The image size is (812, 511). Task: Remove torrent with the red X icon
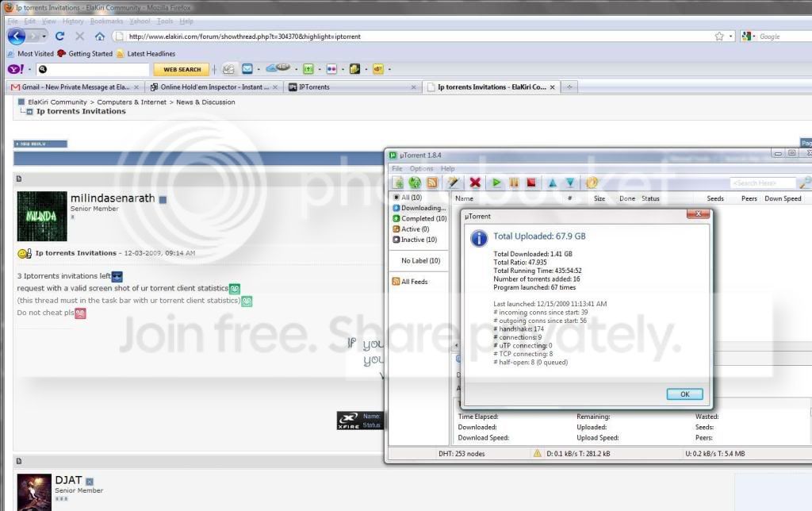pyautogui.click(x=475, y=182)
